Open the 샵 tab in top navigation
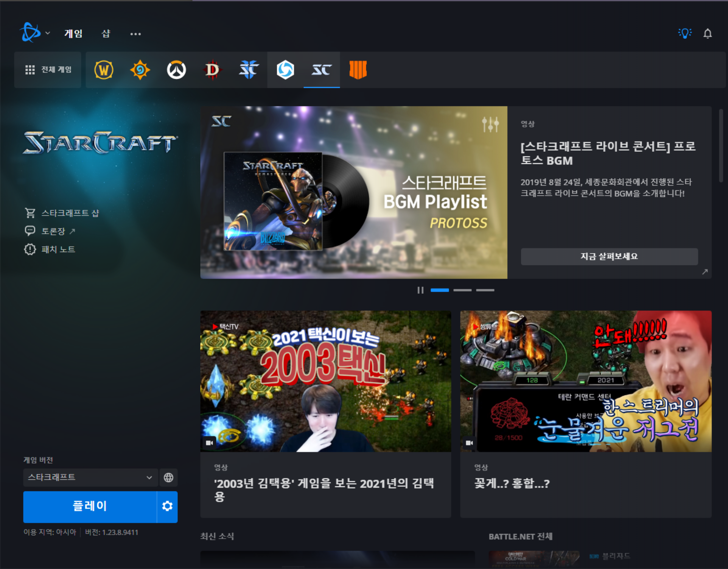Viewport: 728px width, 569px height. point(106,34)
